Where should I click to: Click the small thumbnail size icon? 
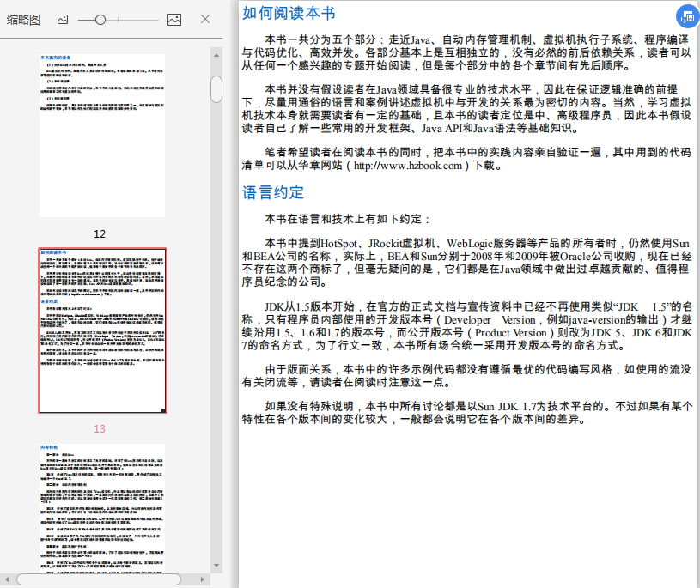tap(63, 19)
